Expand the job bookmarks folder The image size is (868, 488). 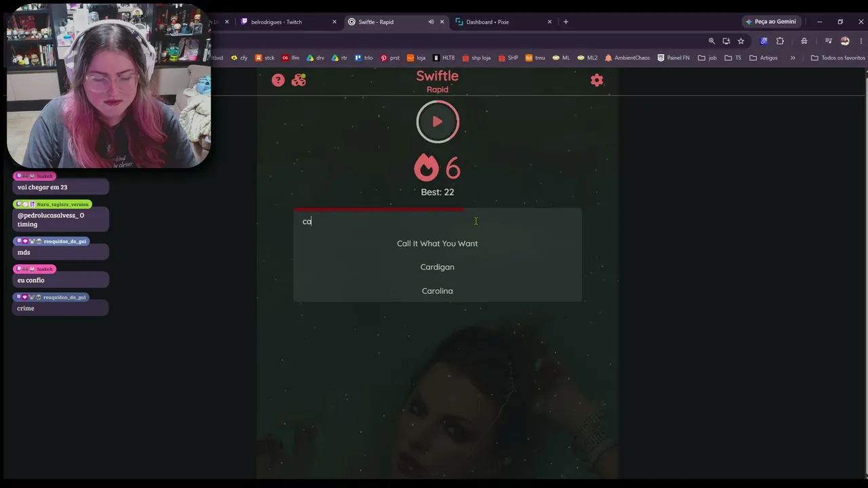707,58
